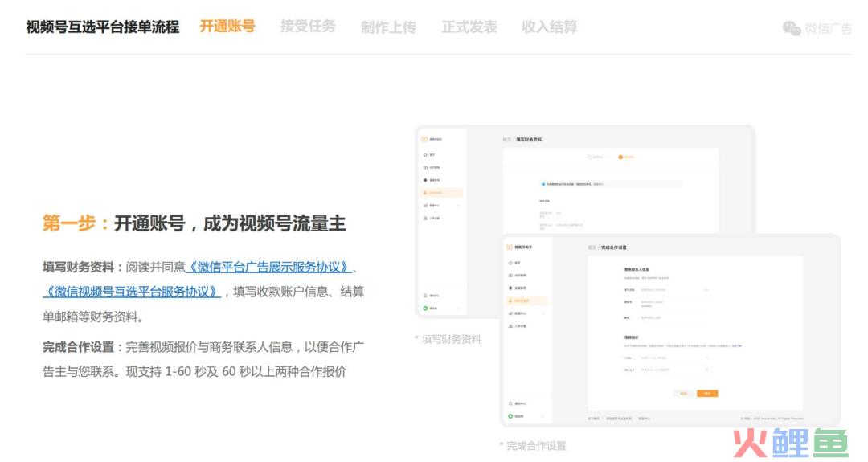868x462 pixels.
Task: Open the 收入结算 tab
Action: [x=549, y=27]
